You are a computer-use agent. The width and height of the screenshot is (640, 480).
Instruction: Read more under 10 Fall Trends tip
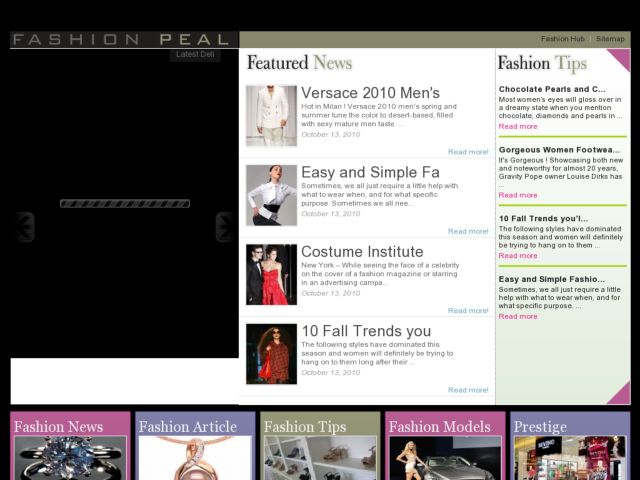(518, 256)
